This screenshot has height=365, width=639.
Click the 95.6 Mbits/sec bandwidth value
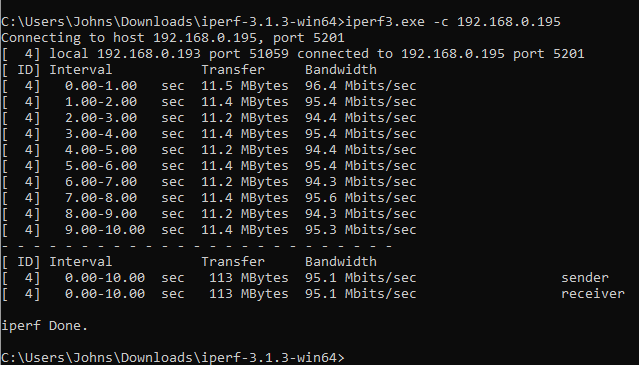(361, 198)
